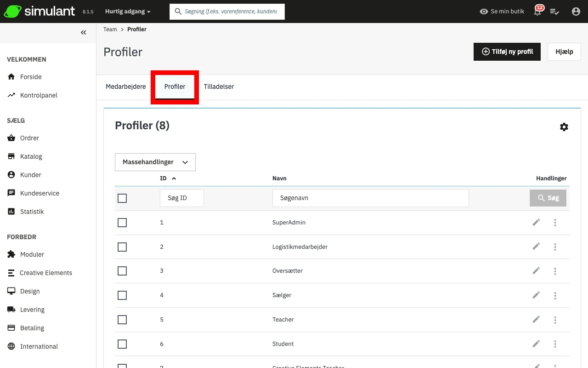The width and height of the screenshot is (588, 368).
Task: Switch to the Medarbejdere tab
Action: point(126,86)
